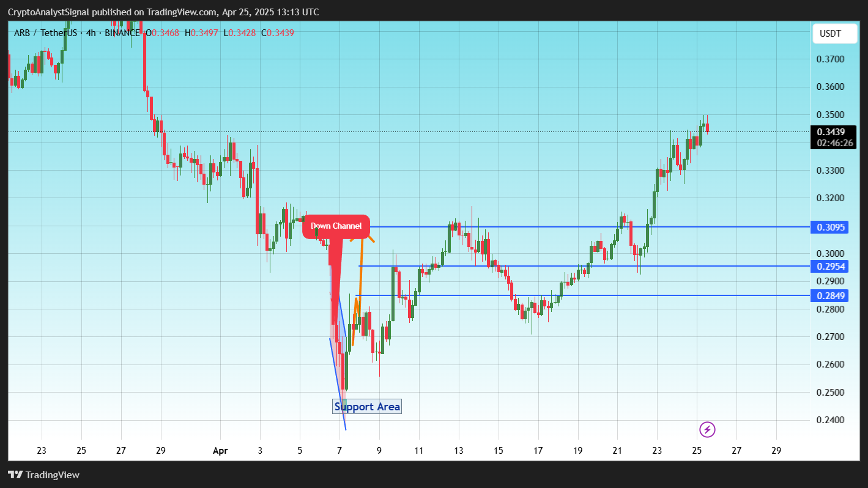The height and width of the screenshot is (488, 868).
Task: Click the 0.3300 price axis label
Action: coord(830,171)
